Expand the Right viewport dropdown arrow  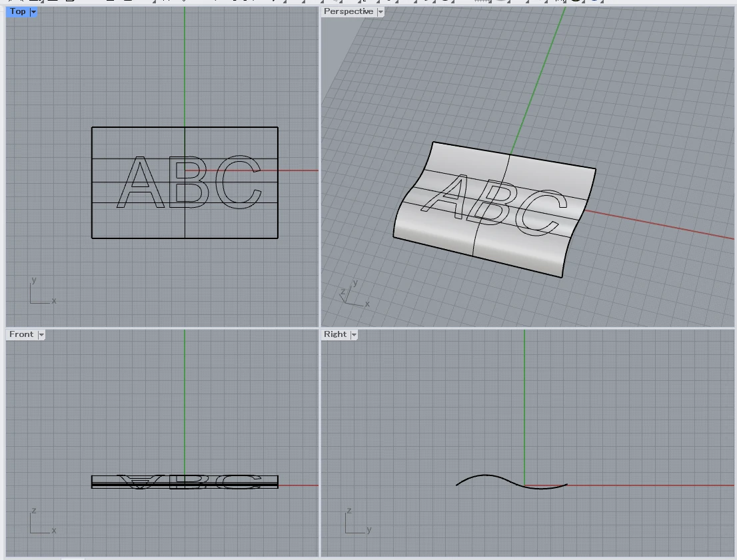tap(354, 334)
